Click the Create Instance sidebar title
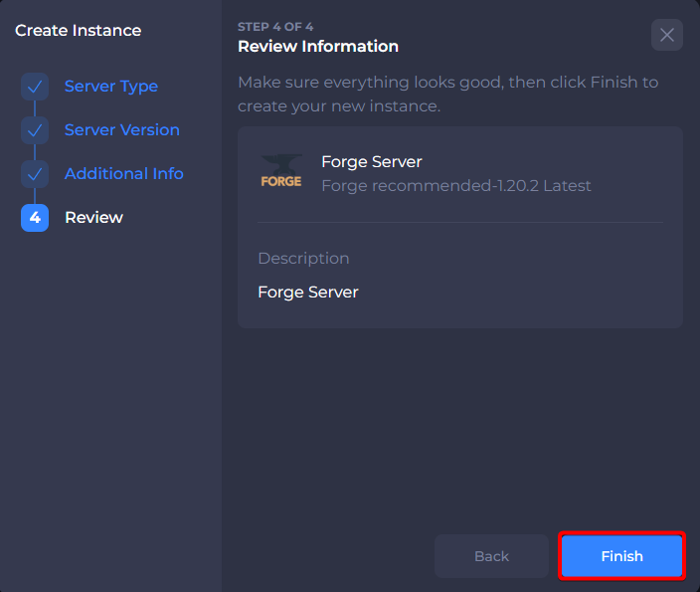Screen dimensions: 700x592 coord(78,31)
